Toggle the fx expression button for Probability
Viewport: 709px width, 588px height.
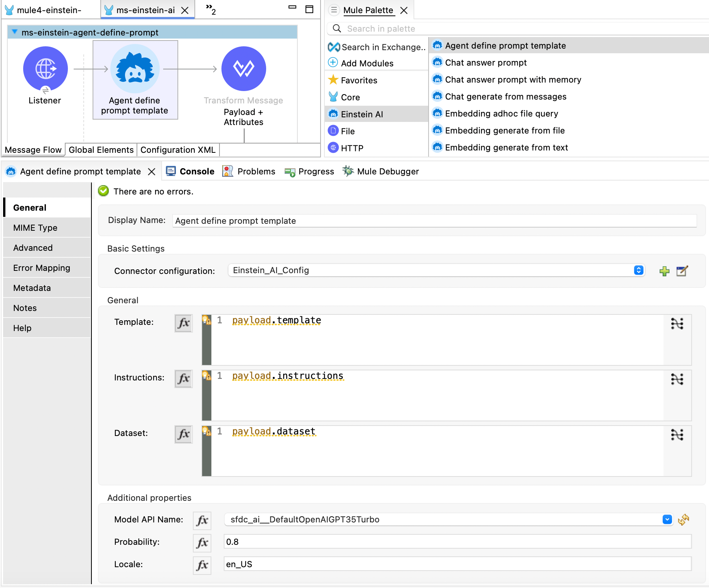[202, 543]
